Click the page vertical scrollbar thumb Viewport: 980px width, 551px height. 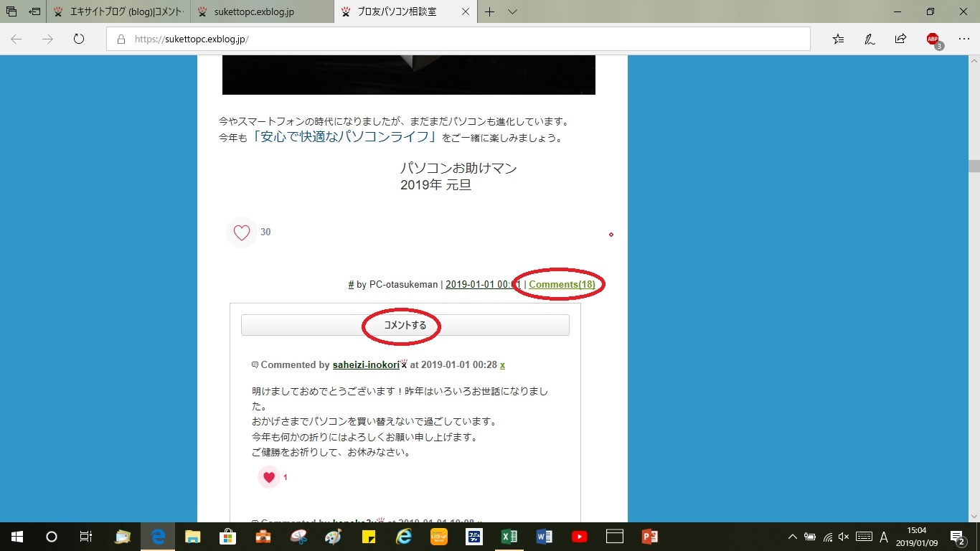(974, 166)
